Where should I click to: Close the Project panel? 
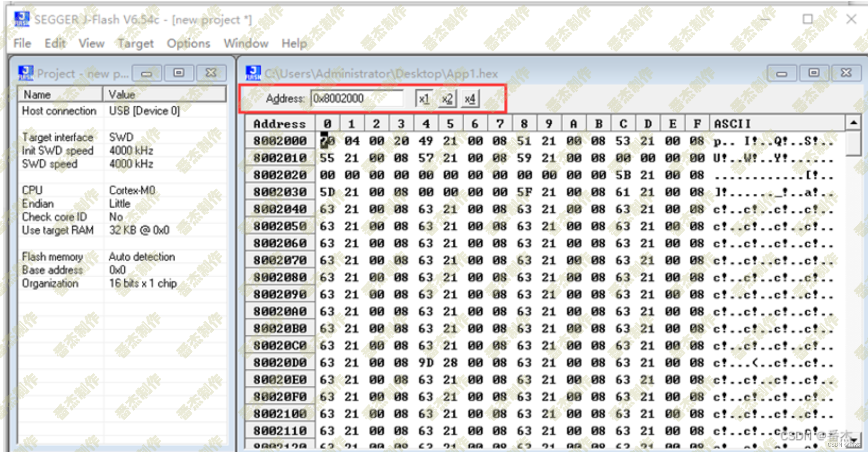(x=211, y=73)
